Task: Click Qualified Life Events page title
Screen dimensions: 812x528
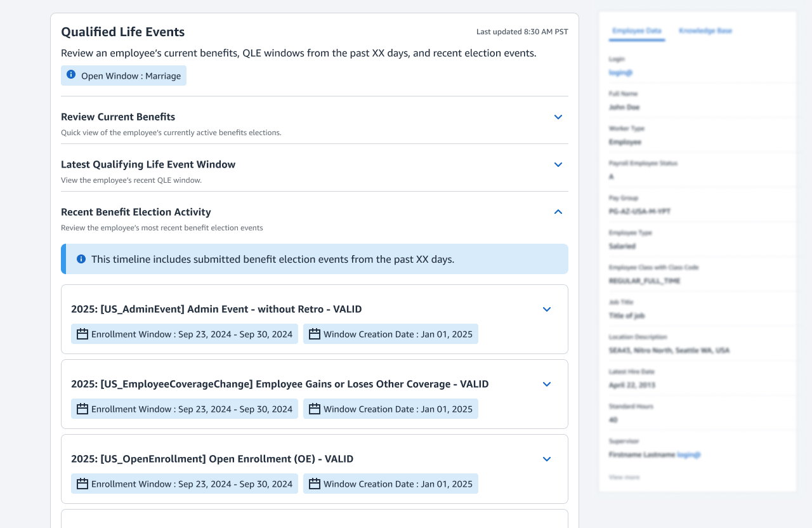Action: [x=123, y=32]
